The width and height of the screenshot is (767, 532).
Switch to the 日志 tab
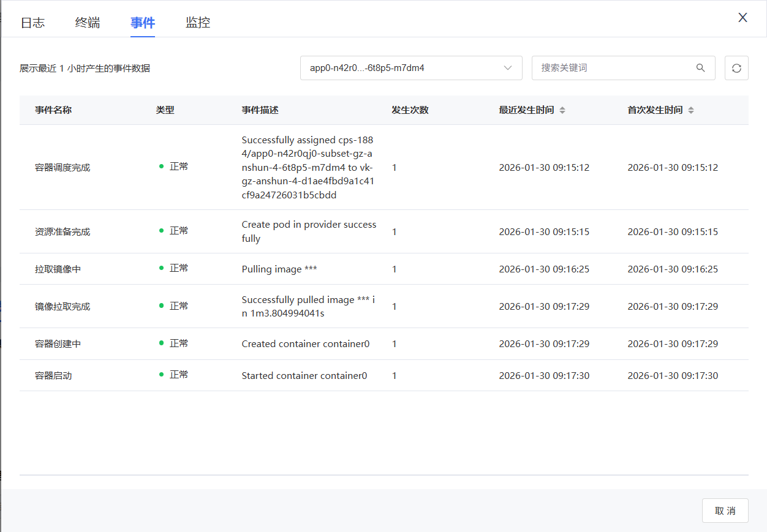pos(32,23)
